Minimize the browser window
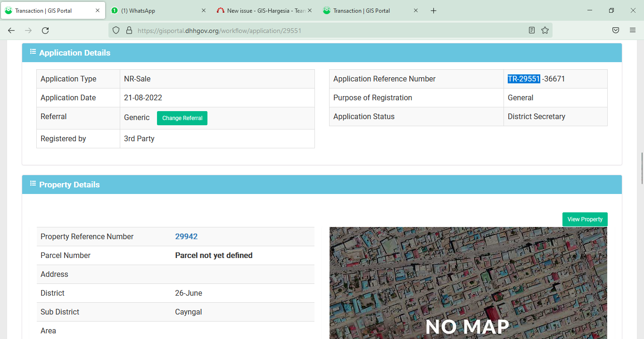 (590, 10)
